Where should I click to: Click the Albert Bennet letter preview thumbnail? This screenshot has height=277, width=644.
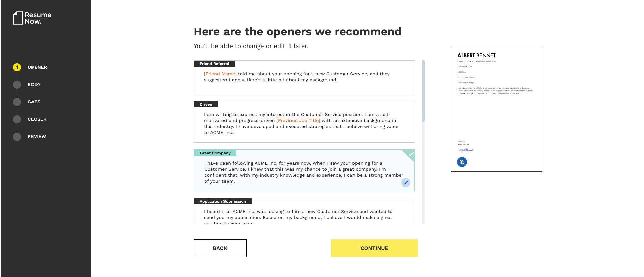[x=497, y=109]
